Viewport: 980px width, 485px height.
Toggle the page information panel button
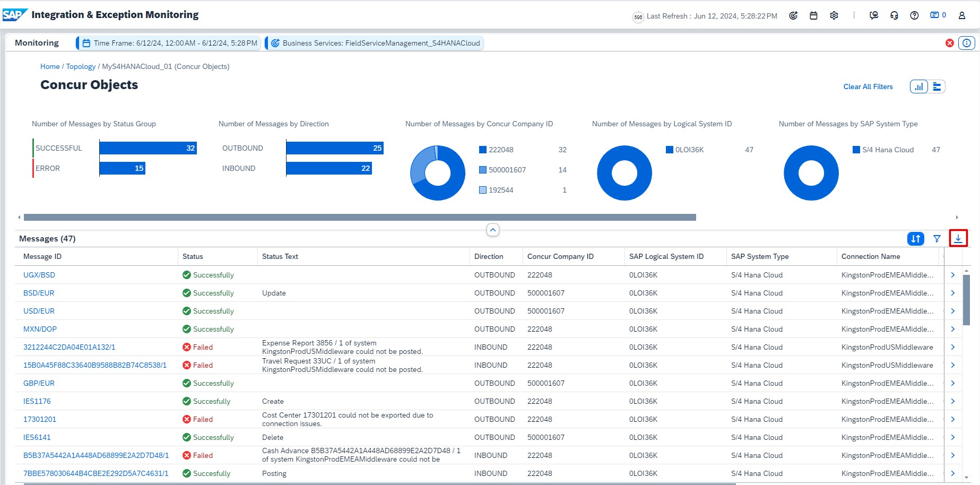pyautogui.click(x=967, y=43)
